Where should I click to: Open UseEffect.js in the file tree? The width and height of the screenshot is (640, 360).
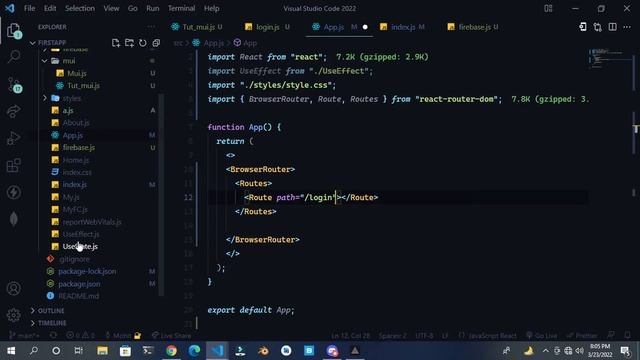coord(81,234)
